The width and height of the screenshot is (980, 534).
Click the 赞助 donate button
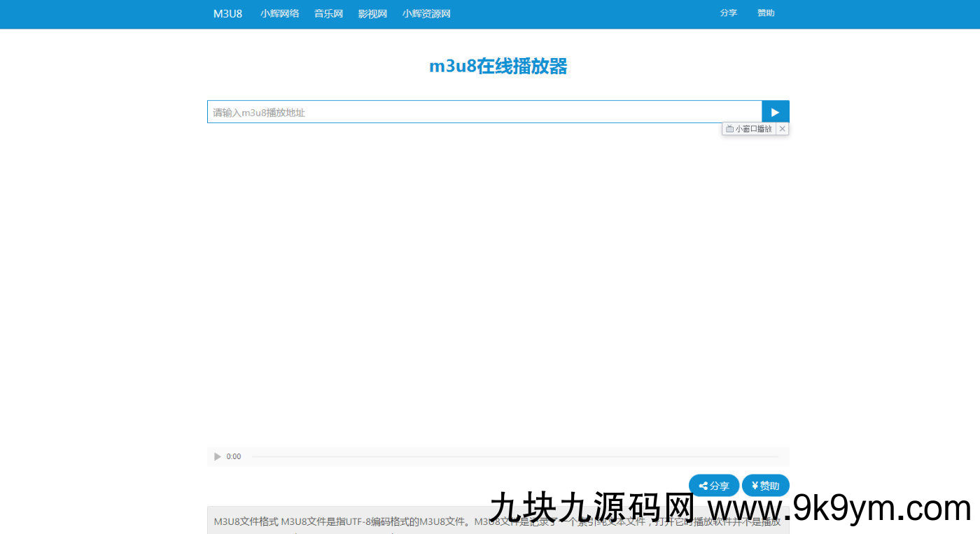[765, 485]
